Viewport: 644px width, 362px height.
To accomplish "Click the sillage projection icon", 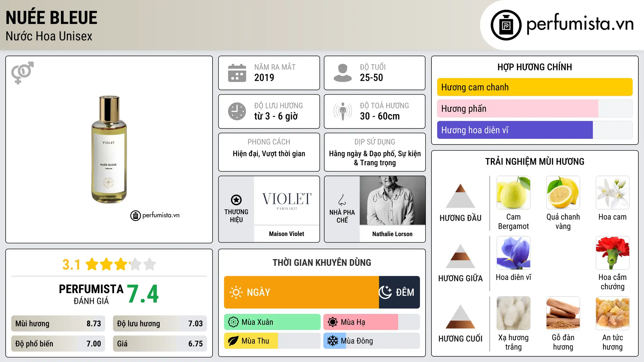I will click(342, 111).
